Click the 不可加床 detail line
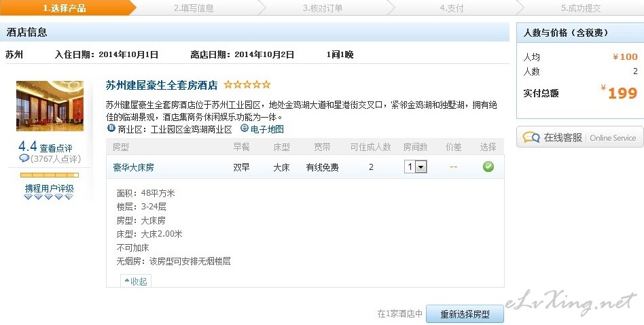This screenshot has height=325, width=644. (132, 247)
